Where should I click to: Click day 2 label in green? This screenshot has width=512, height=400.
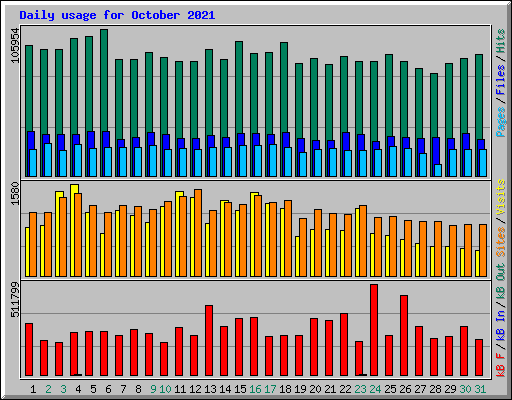tap(48, 389)
